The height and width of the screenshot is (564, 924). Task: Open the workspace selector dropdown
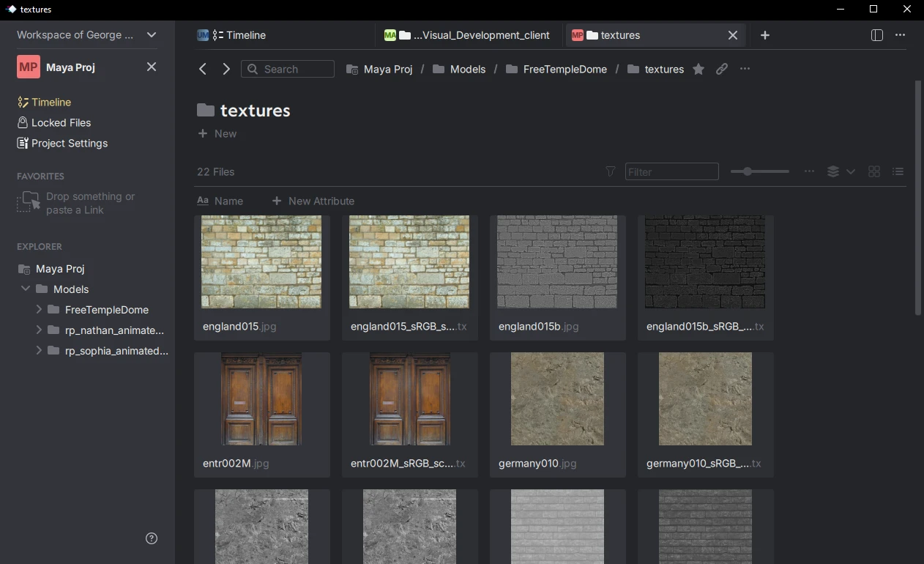click(x=152, y=34)
